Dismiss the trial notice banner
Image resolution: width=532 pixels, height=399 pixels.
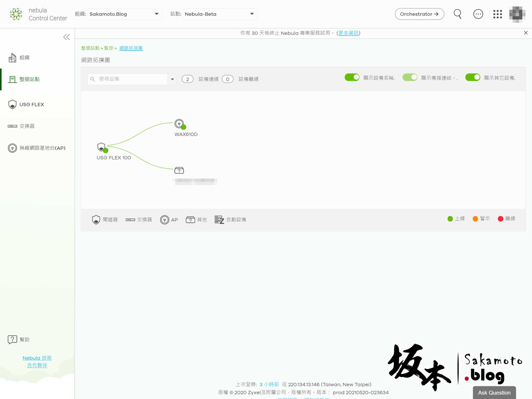[x=526, y=33]
